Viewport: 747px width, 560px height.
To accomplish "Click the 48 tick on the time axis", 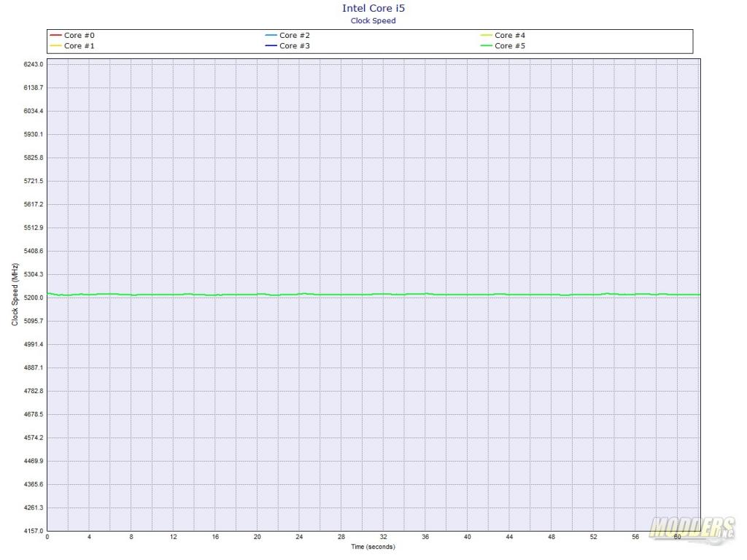I will [551, 537].
